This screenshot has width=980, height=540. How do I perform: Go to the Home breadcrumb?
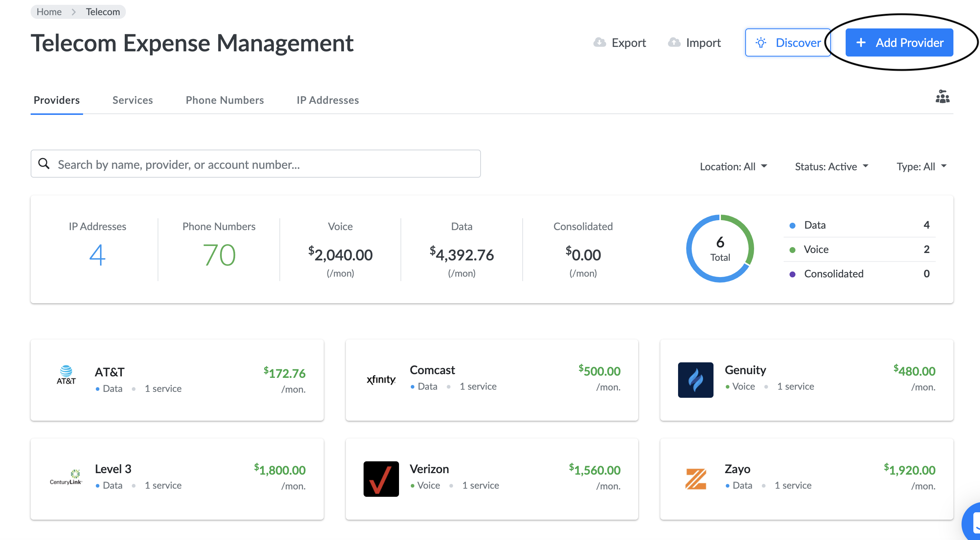[49, 12]
